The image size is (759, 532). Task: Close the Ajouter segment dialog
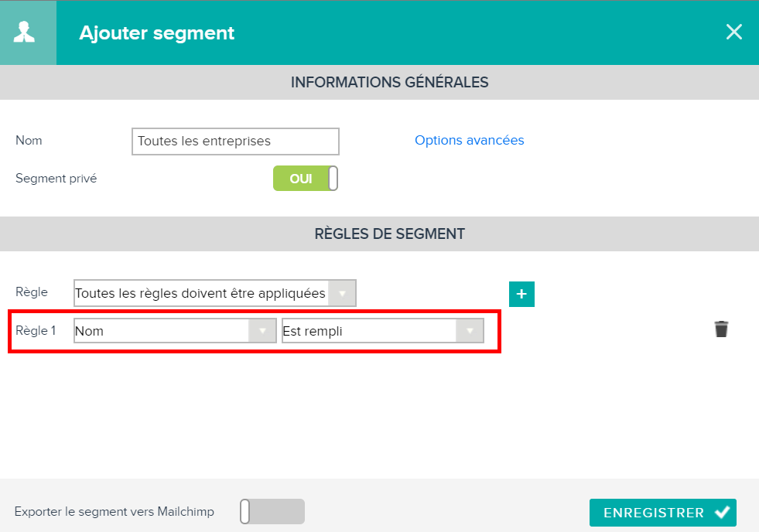(x=733, y=32)
